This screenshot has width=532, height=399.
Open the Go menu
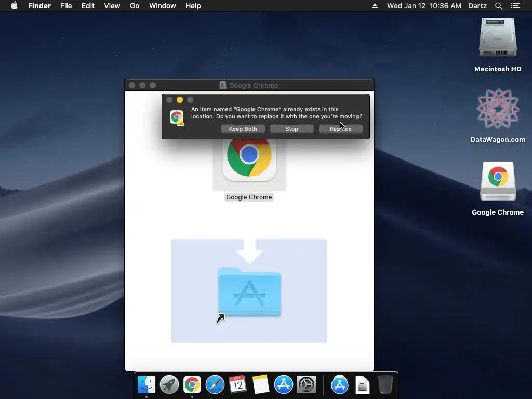[135, 6]
